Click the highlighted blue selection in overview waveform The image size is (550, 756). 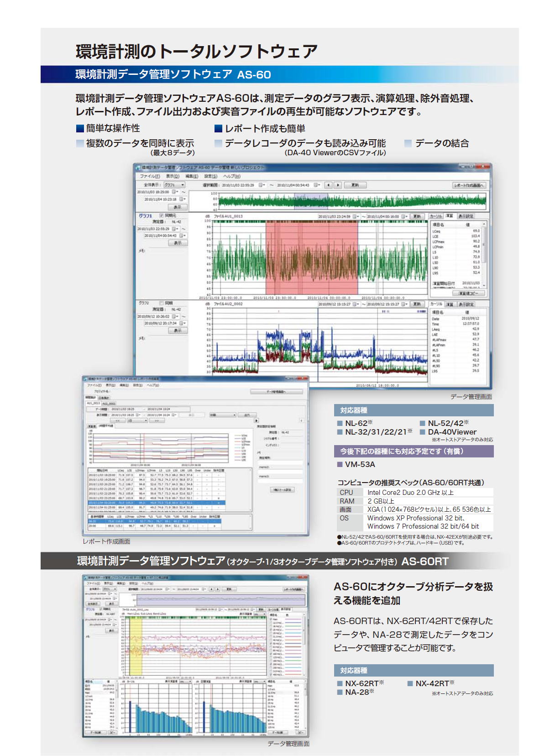pyautogui.click(x=310, y=200)
